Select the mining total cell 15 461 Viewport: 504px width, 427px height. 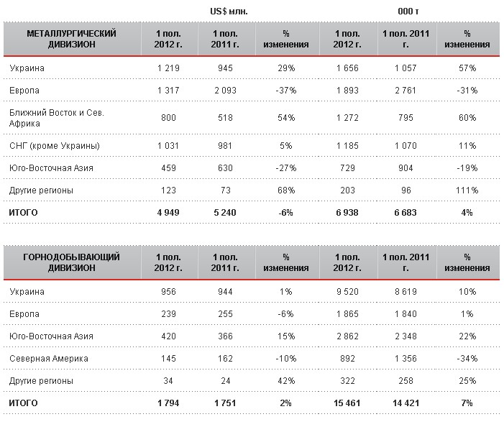347,403
